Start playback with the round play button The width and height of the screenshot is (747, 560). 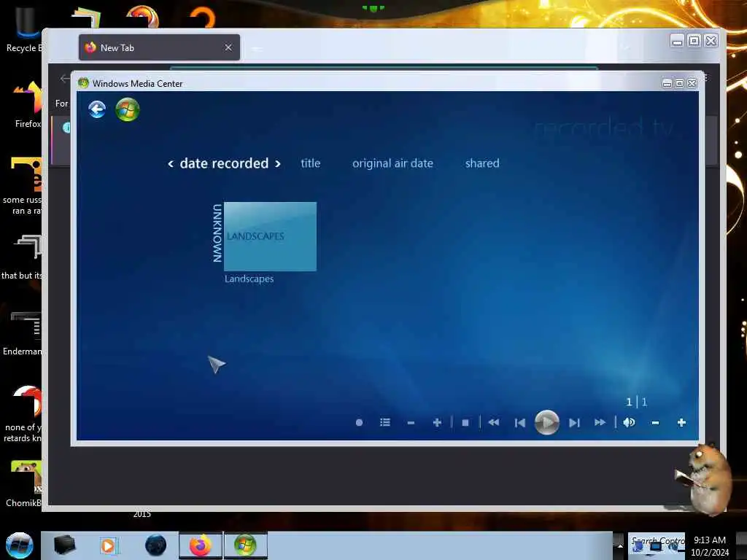point(547,422)
